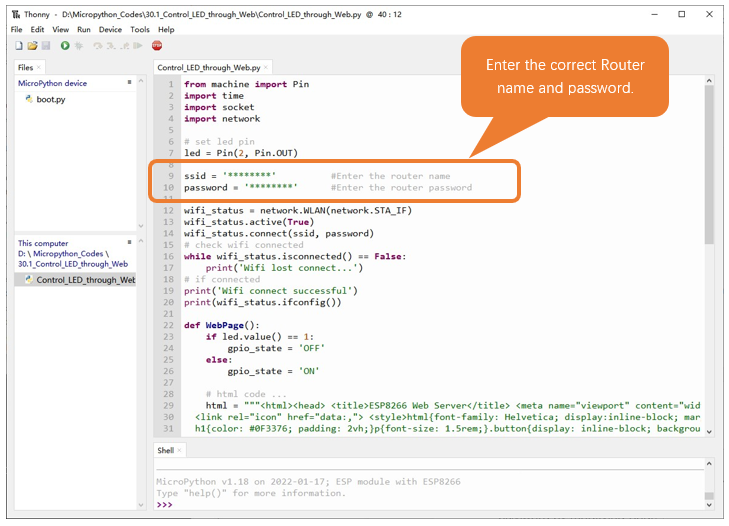Close the Shell panel tab
This screenshot has height=526, width=729.
(x=179, y=450)
